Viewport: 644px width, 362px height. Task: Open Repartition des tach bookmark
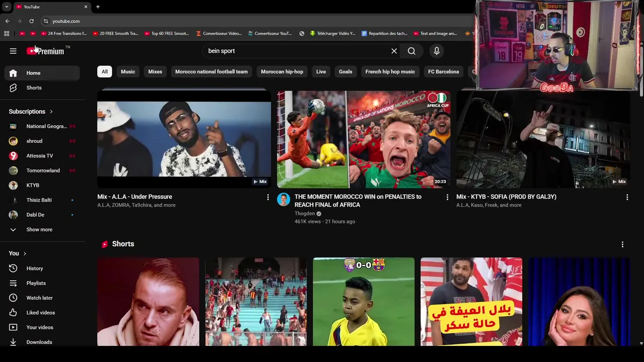[385, 34]
